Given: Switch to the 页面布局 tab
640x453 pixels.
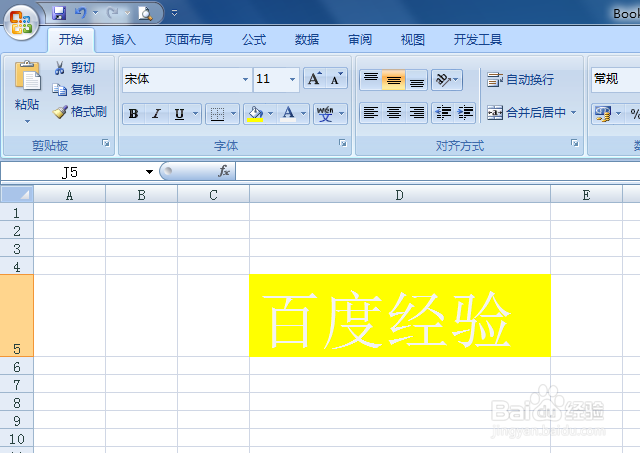Looking at the screenshot, I should (189, 40).
